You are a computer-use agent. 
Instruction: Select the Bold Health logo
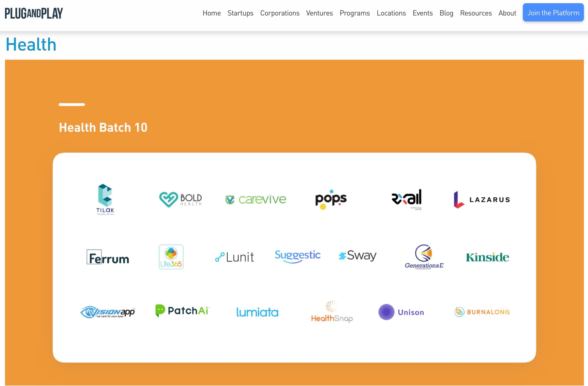pyautogui.click(x=181, y=200)
